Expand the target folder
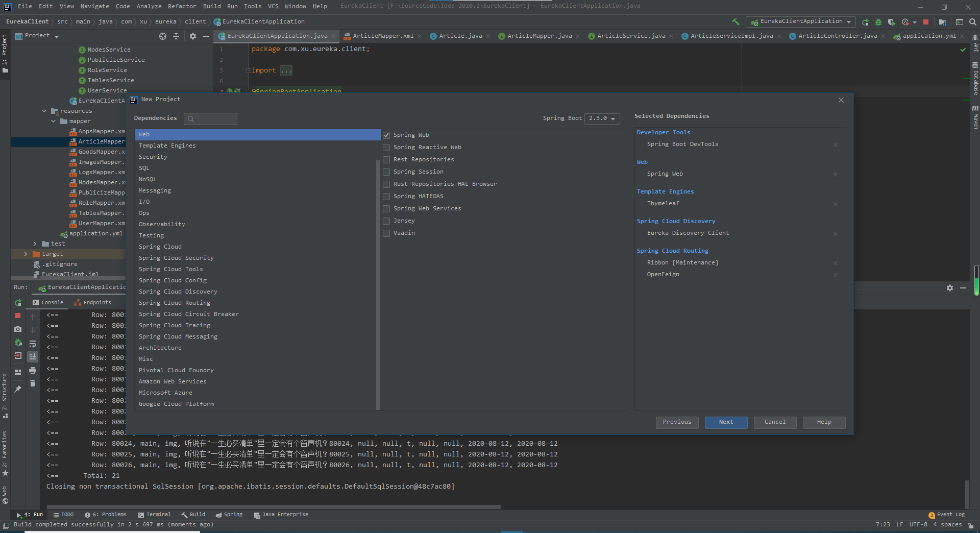This screenshot has width=980, height=533. [x=26, y=254]
